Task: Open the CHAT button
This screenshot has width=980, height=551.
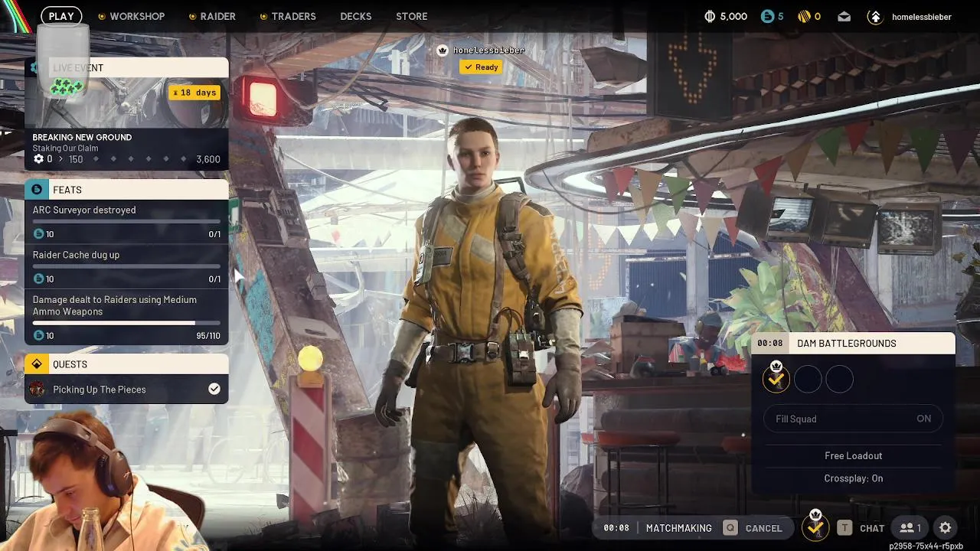Action: [872, 528]
